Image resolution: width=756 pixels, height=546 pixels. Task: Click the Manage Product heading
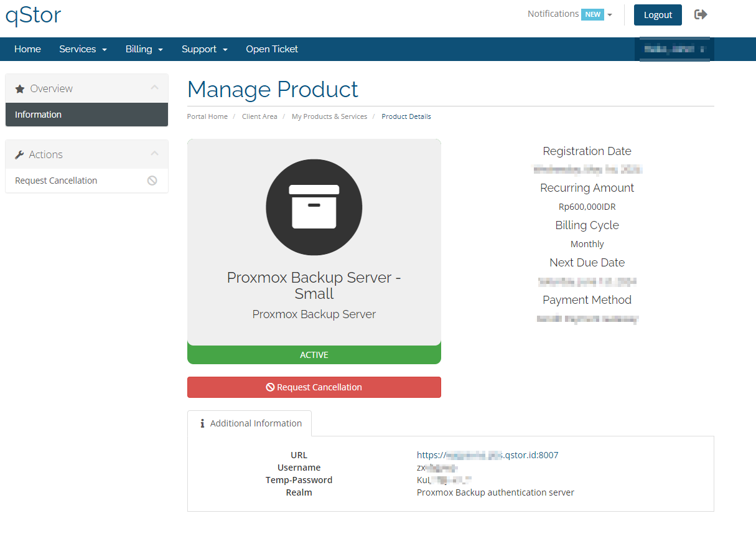[x=273, y=90]
